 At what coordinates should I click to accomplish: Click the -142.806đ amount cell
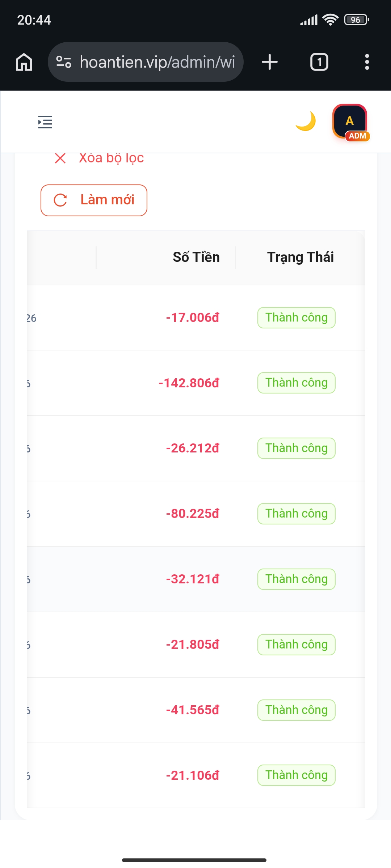tap(189, 383)
